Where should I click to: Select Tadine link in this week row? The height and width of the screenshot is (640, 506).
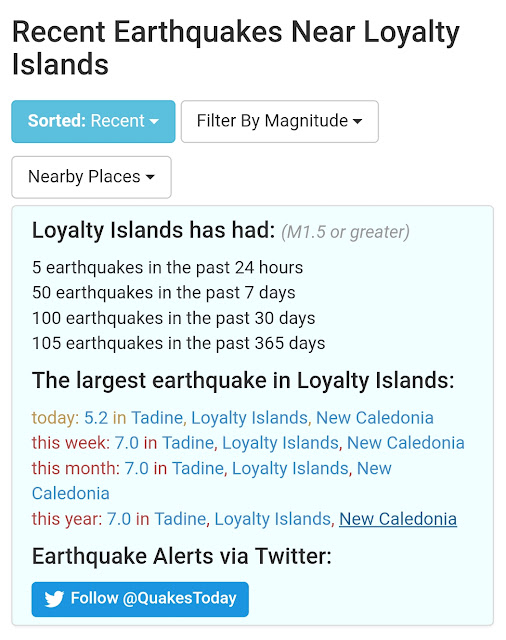point(188,443)
